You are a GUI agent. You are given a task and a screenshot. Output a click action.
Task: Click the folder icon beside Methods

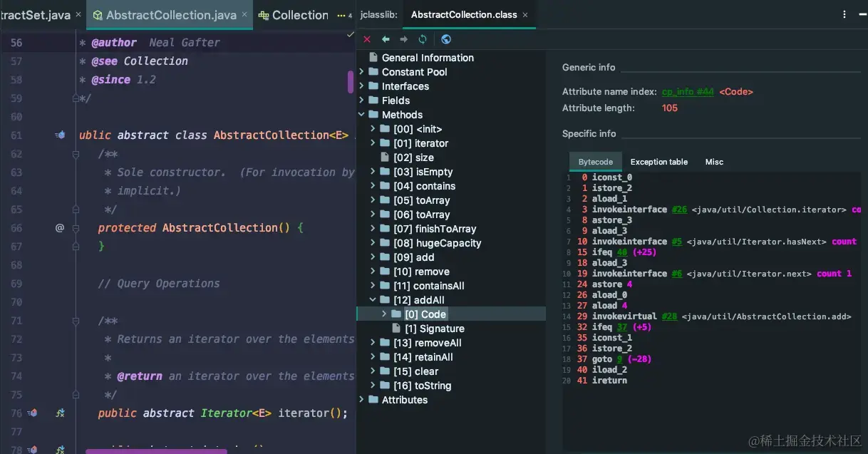[x=373, y=115]
